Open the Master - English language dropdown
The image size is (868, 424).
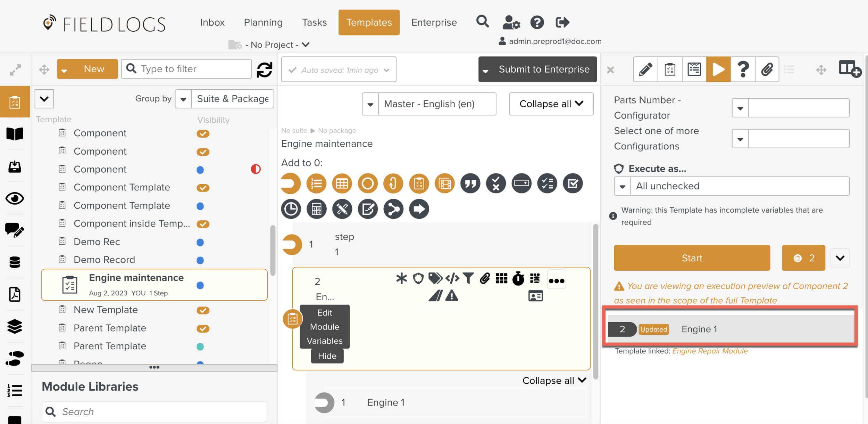429,104
